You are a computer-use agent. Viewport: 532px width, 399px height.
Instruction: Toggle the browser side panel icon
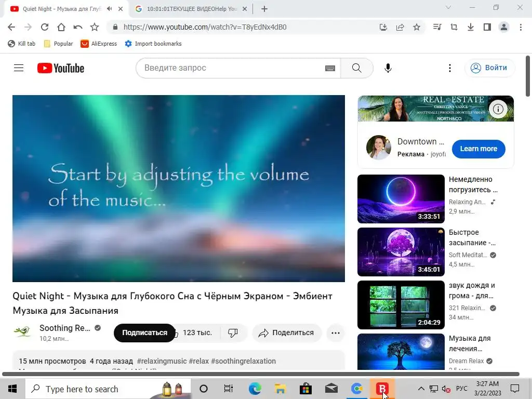pyautogui.click(x=487, y=27)
